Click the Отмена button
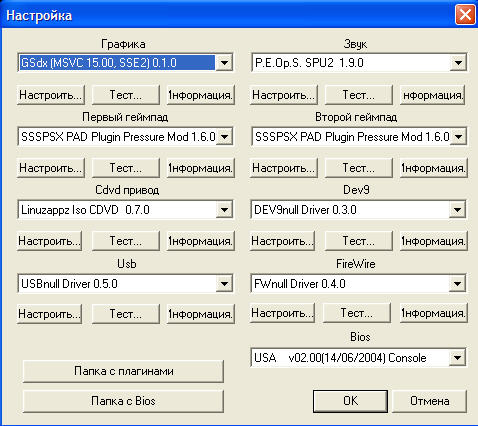This screenshot has width=478, height=426. pyautogui.click(x=430, y=401)
